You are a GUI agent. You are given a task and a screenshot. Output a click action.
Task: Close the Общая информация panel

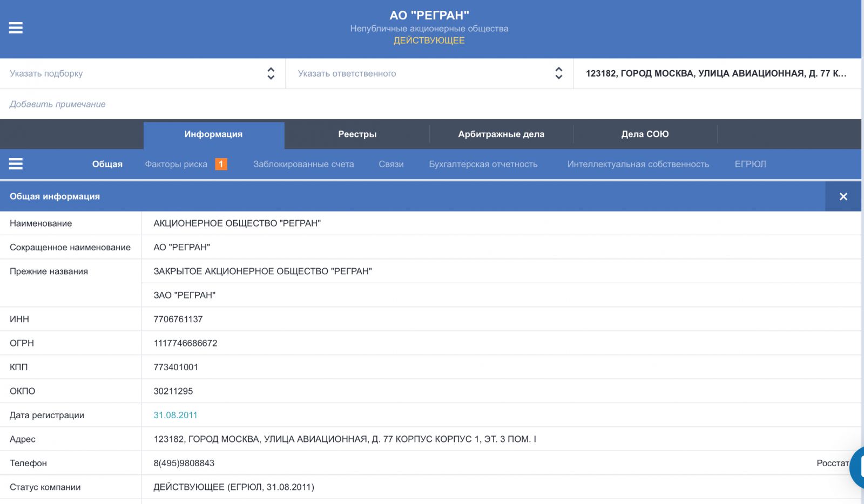pos(843,196)
